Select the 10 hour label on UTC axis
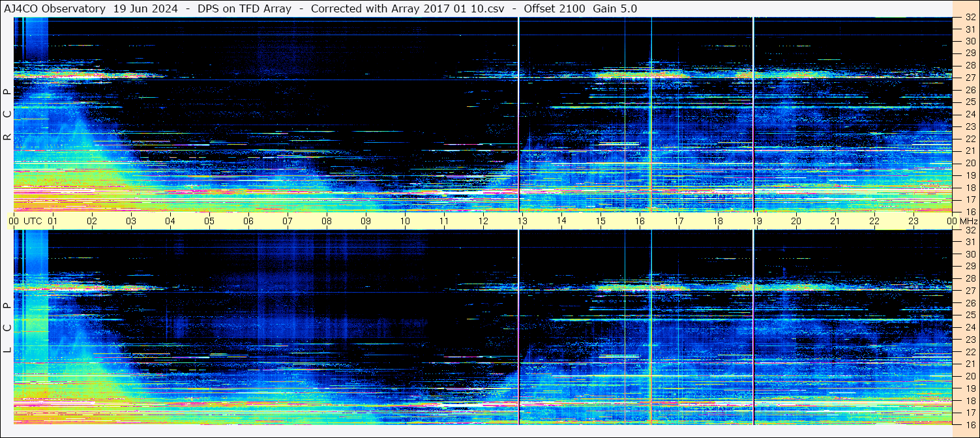 coord(405,221)
